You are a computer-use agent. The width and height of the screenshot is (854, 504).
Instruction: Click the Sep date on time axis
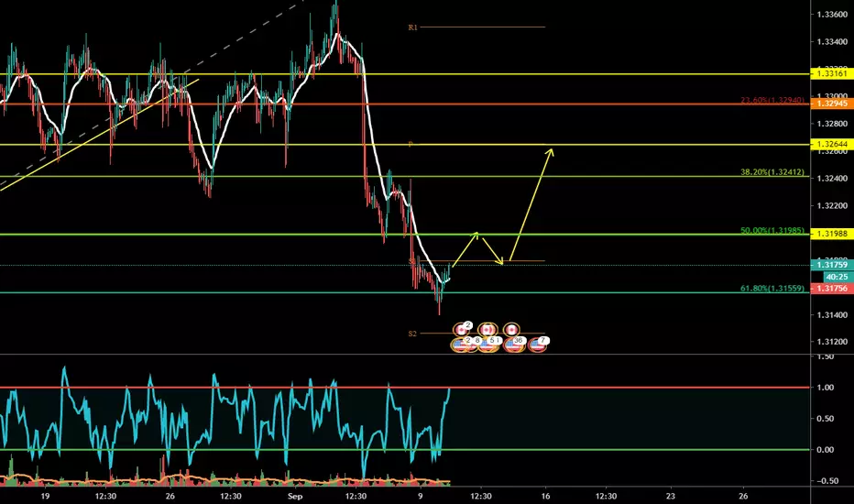pyautogui.click(x=295, y=496)
